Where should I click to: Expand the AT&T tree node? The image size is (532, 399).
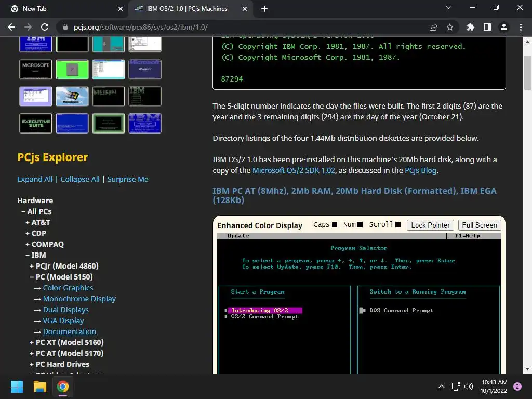coord(37,222)
